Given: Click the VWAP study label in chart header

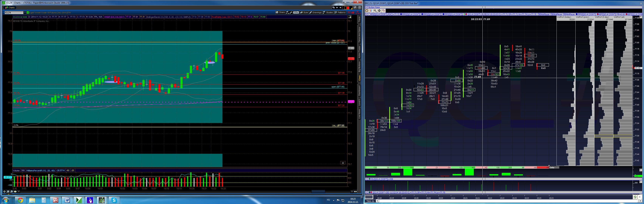Looking at the screenshot, I should pyautogui.click(x=114, y=17).
